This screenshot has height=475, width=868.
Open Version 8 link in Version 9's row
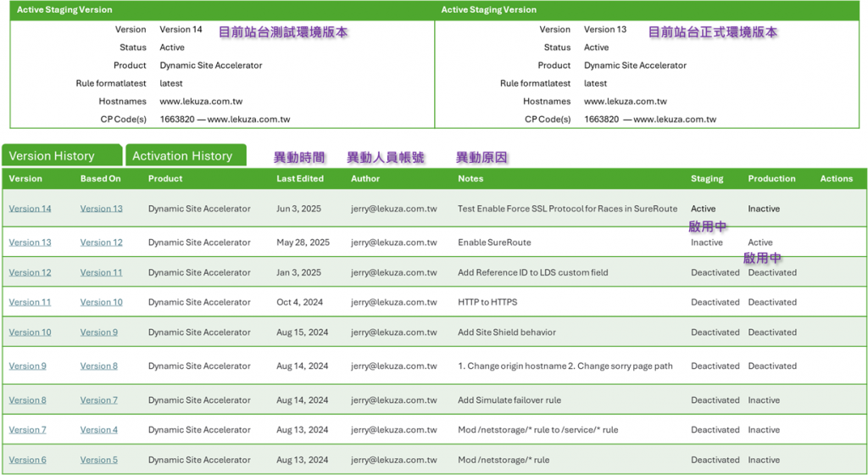pos(99,366)
